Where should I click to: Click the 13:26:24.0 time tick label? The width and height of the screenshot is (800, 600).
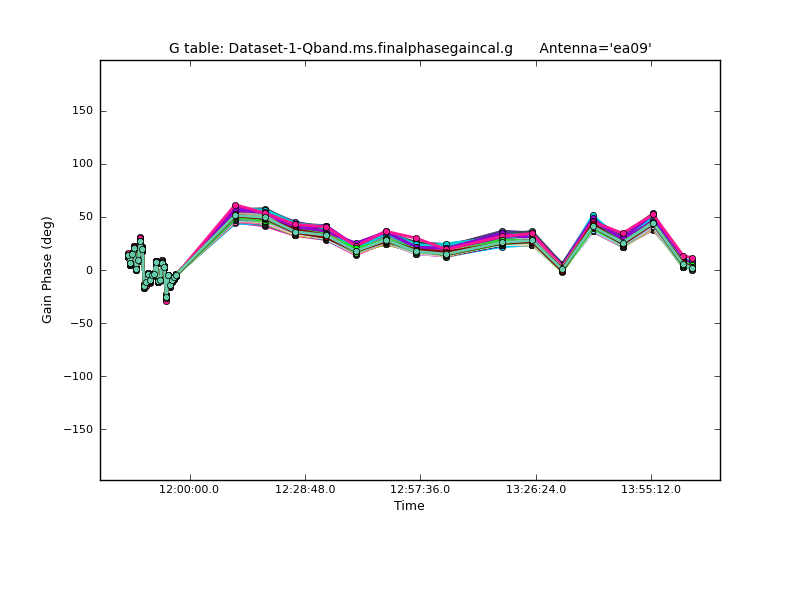536,489
